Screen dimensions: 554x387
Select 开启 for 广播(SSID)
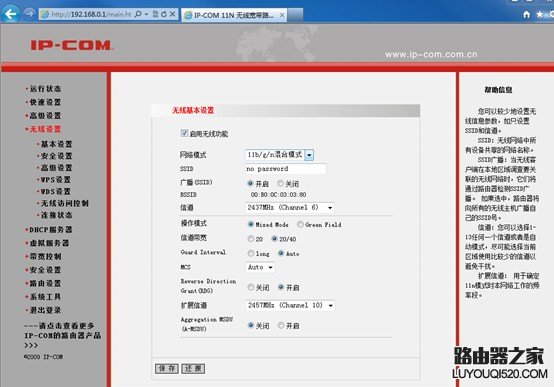coord(250,183)
